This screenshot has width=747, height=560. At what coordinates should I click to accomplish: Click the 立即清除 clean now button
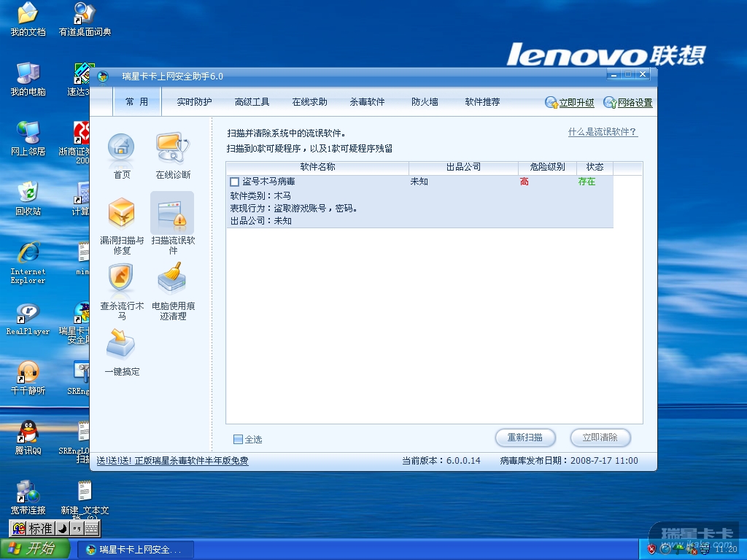(600, 437)
